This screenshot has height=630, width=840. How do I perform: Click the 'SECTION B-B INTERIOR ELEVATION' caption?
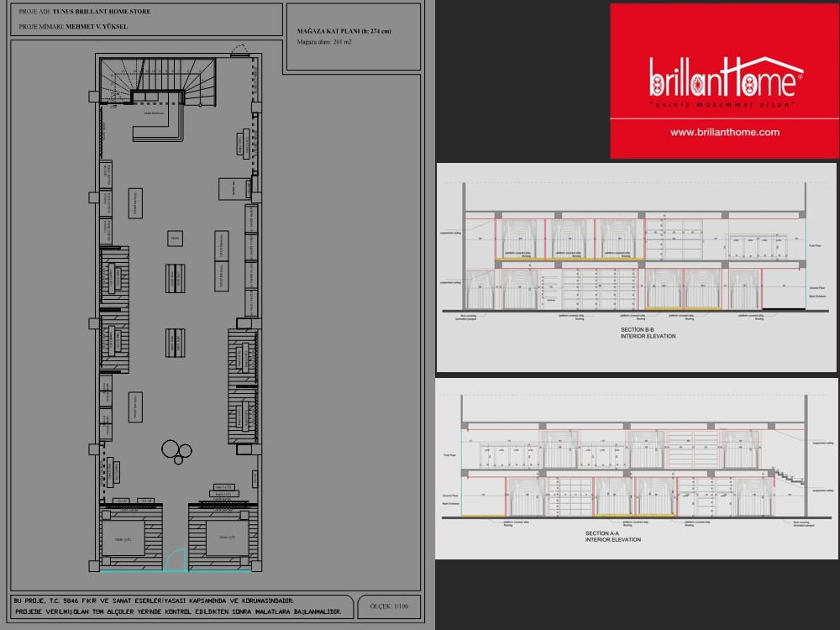(648, 333)
